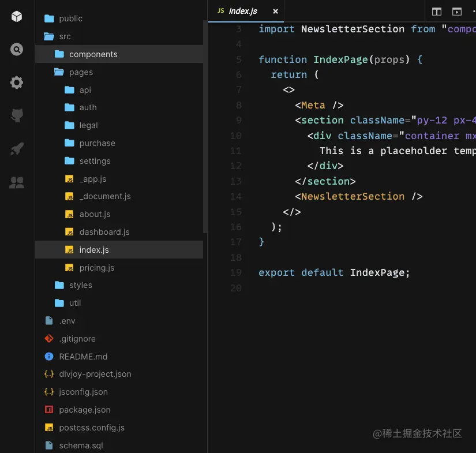The height and width of the screenshot is (453, 476).
Task: Click the 'function IndexPage(props)' code line
Action: 340,59
